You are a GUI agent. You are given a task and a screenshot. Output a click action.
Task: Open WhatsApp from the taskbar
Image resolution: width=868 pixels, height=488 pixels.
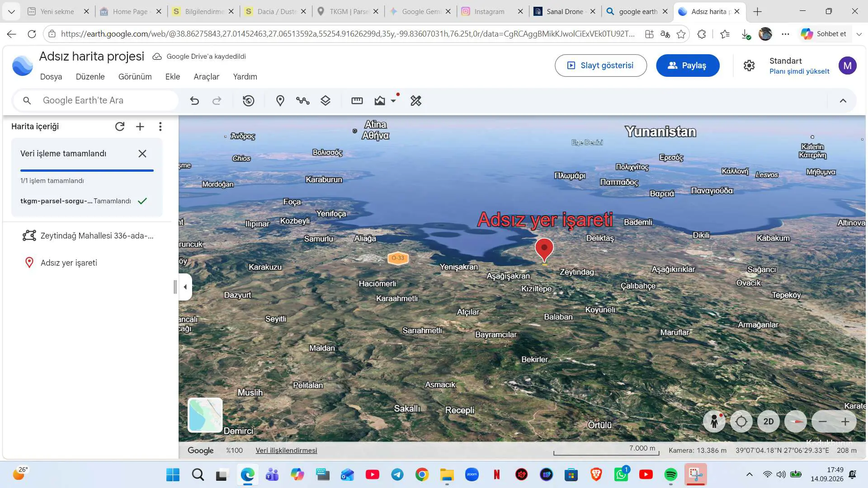(x=621, y=474)
